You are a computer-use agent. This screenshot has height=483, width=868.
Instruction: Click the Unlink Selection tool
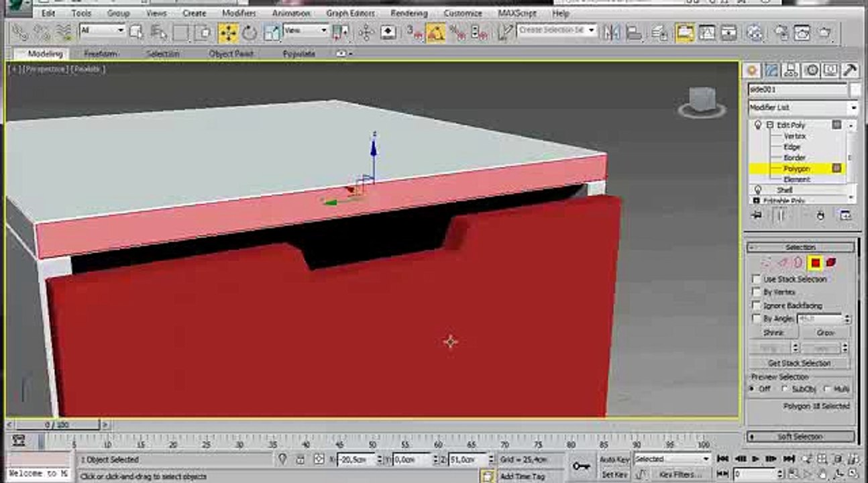pyautogui.click(x=42, y=32)
